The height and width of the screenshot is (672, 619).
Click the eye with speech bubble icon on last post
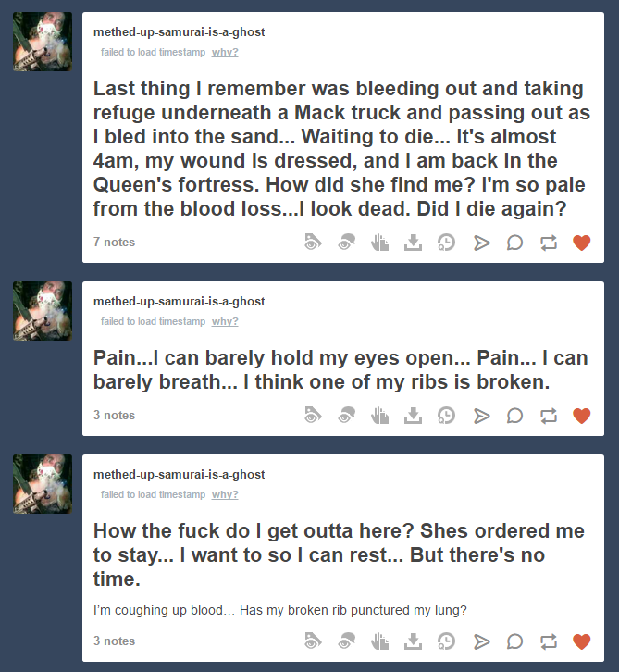346,641
